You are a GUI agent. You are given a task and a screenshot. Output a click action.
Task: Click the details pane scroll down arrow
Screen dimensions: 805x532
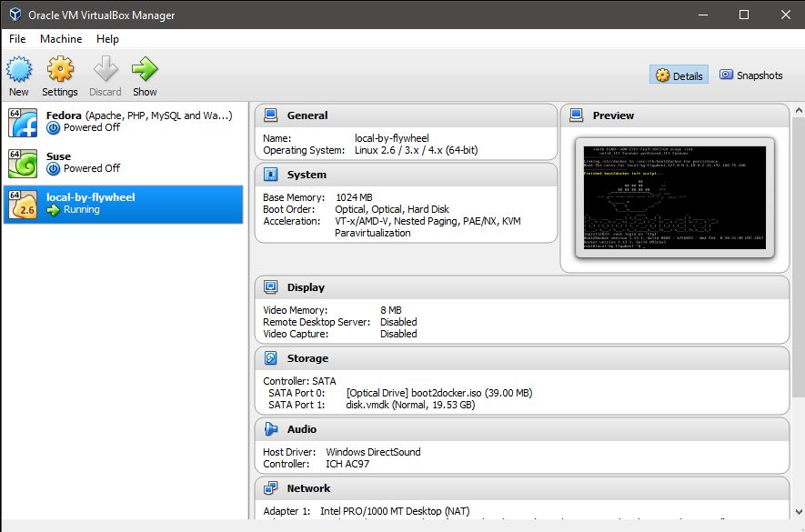point(799,511)
